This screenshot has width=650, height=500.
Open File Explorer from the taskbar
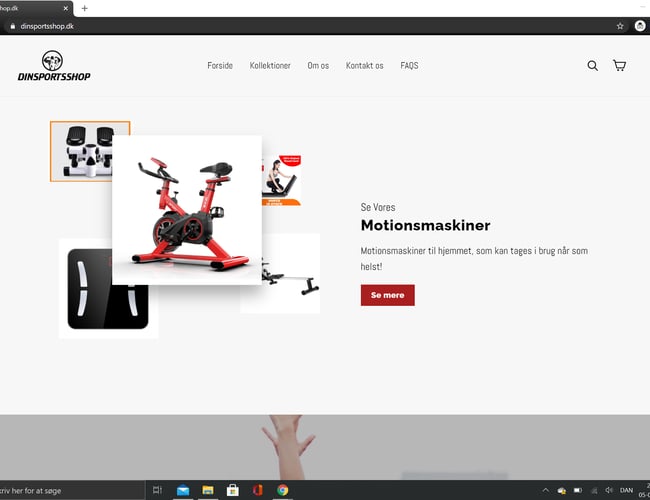click(208, 490)
